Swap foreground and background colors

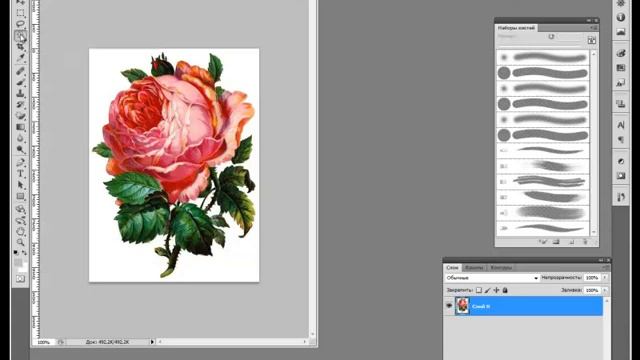pyautogui.click(x=24, y=253)
